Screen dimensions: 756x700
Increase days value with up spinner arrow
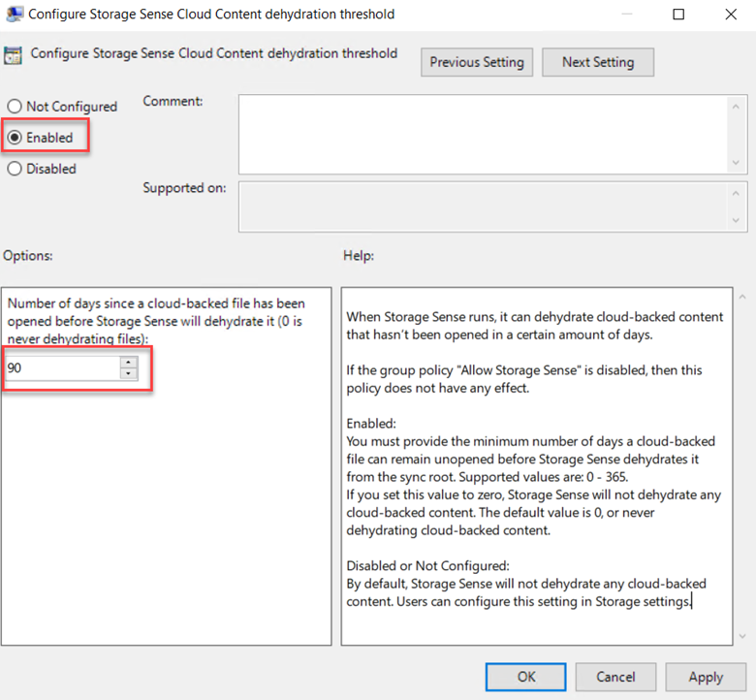tap(129, 363)
